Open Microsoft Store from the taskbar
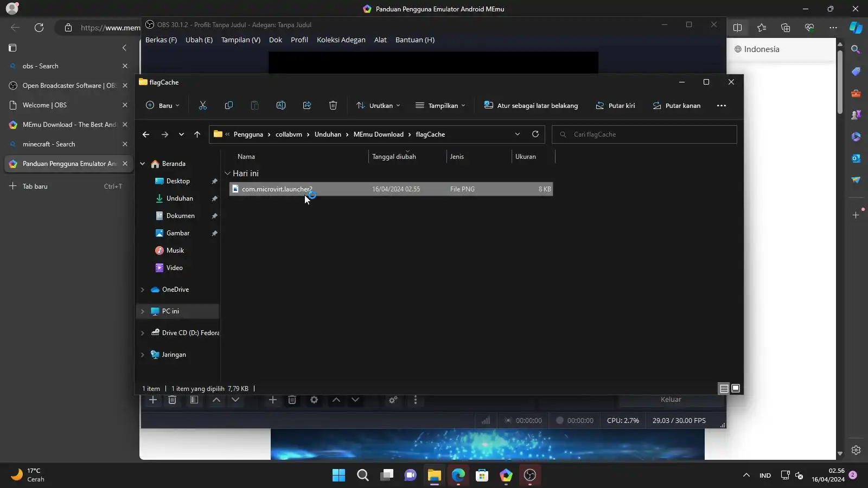Viewport: 868px width, 488px height. pyautogui.click(x=482, y=476)
